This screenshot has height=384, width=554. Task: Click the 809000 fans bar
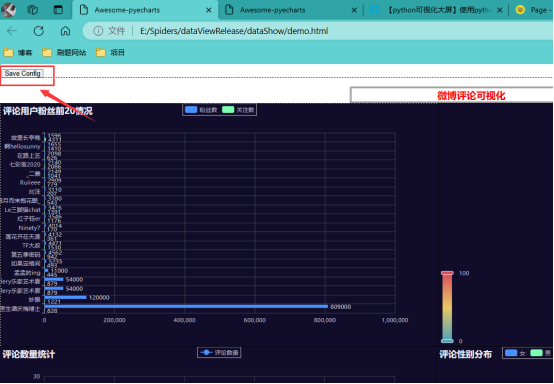coord(186,306)
